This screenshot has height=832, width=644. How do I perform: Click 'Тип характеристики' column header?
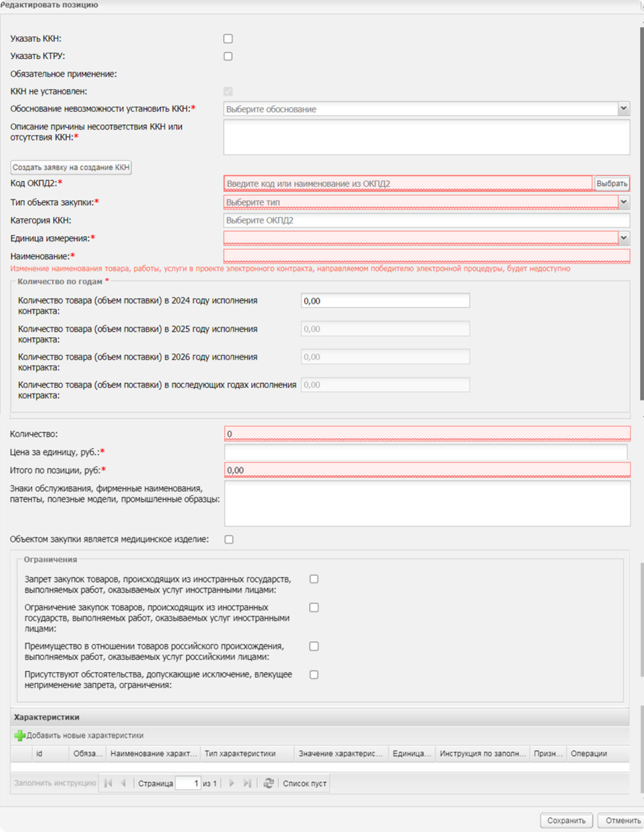coord(247,754)
